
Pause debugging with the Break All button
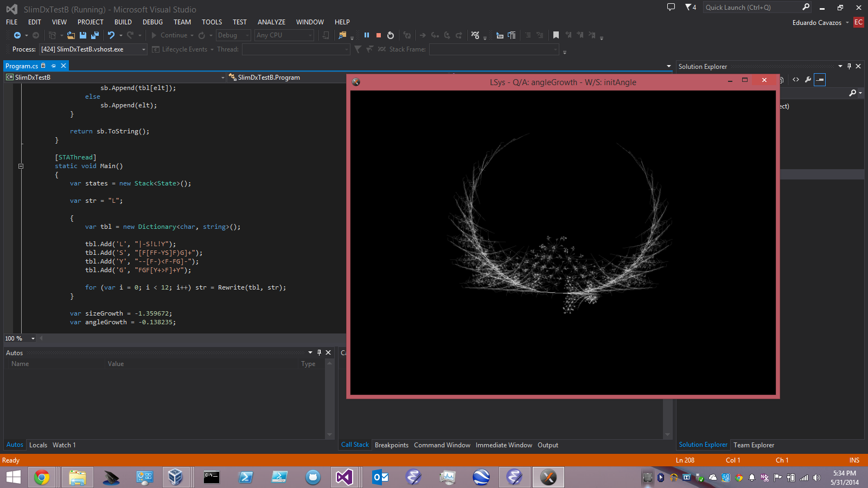367,35
